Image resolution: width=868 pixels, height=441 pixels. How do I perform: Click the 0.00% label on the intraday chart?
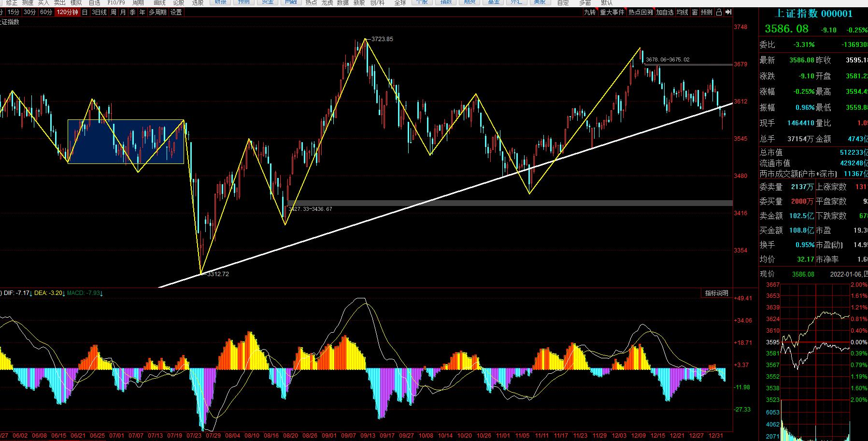pos(859,342)
